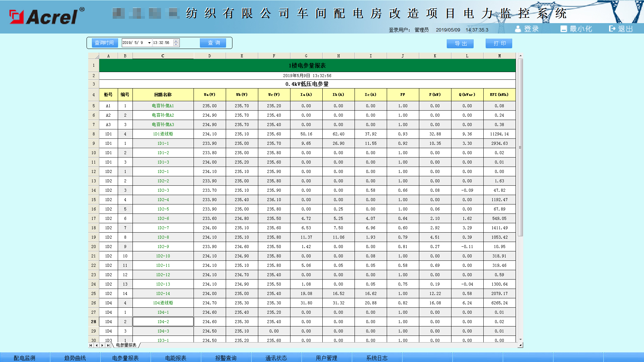Click the 回路名称 column header cell
The width and height of the screenshot is (644, 362).
coord(163,95)
